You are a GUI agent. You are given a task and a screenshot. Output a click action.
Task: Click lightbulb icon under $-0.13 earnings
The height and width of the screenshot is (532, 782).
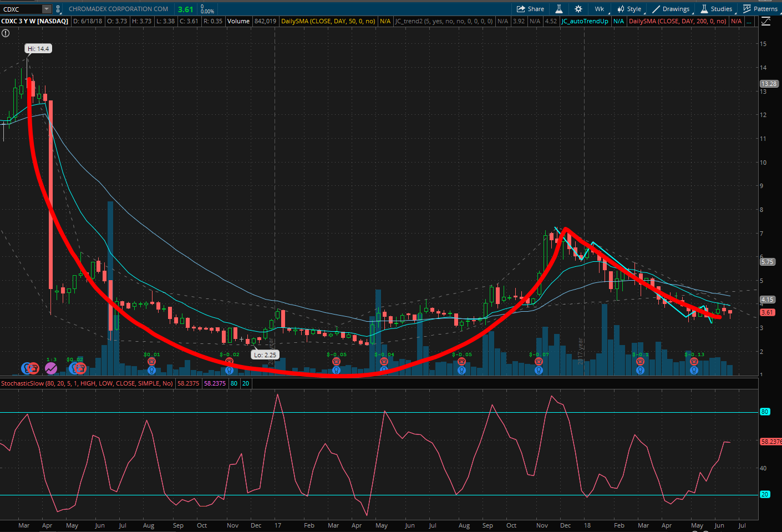pyautogui.click(x=694, y=370)
